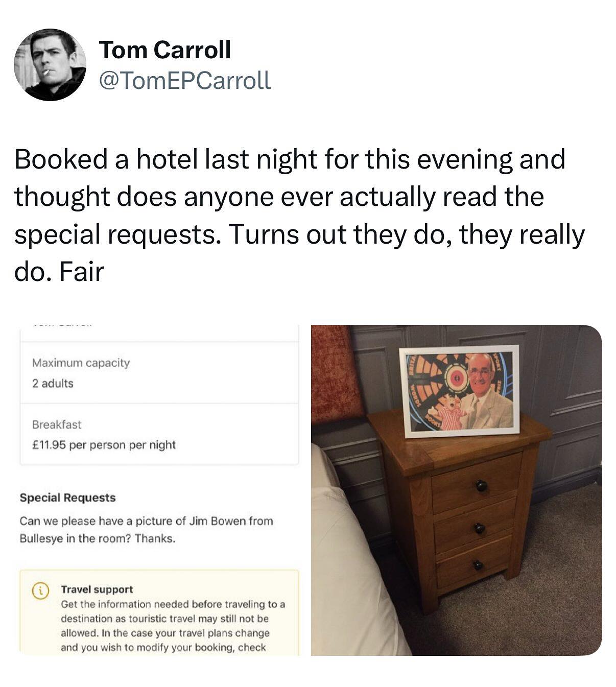The height and width of the screenshot is (687, 616).
Task: Click the Travel support info icon
Action: [x=39, y=590]
